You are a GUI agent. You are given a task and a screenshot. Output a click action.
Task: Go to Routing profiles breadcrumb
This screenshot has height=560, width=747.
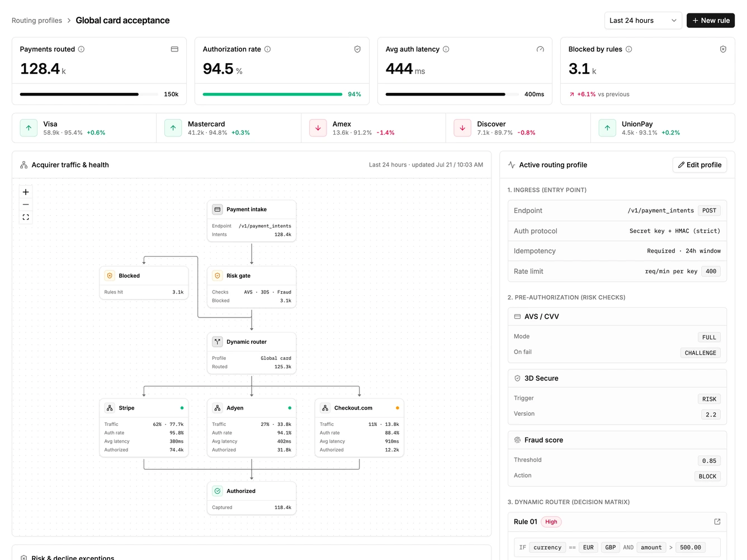click(37, 21)
